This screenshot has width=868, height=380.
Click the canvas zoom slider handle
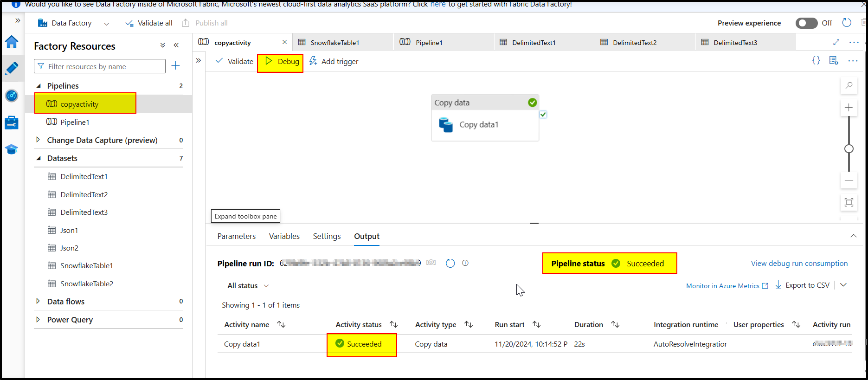(849, 149)
